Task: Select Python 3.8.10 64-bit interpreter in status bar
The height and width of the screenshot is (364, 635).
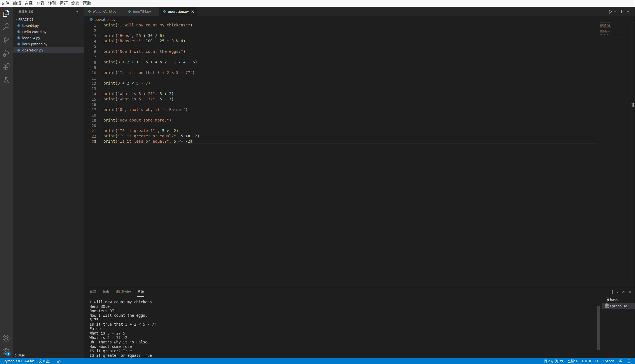Action: 19,361
